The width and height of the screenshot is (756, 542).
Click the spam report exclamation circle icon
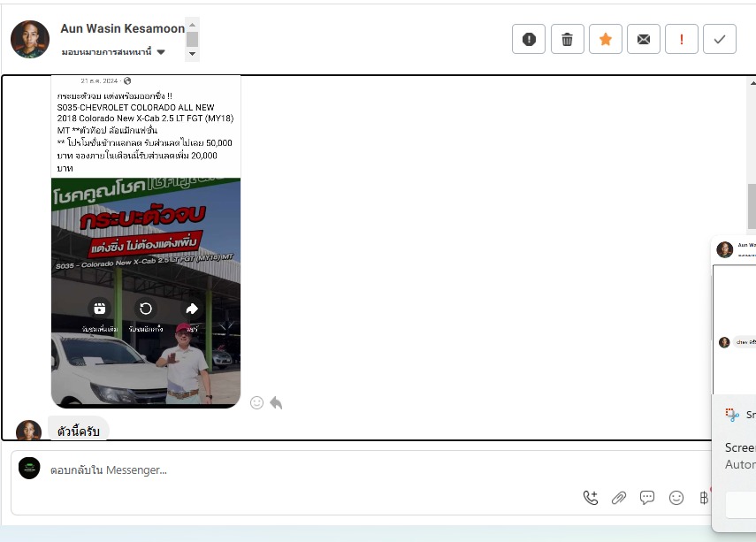click(529, 39)
